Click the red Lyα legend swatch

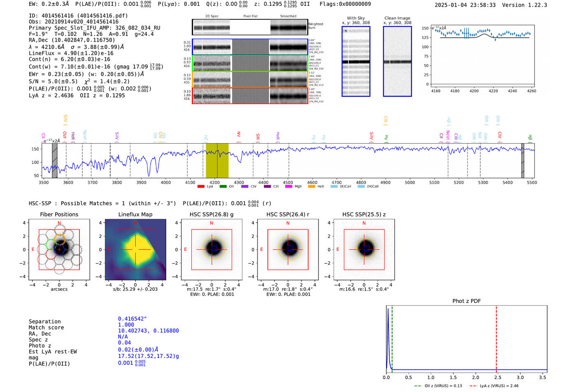pos(201,187)
